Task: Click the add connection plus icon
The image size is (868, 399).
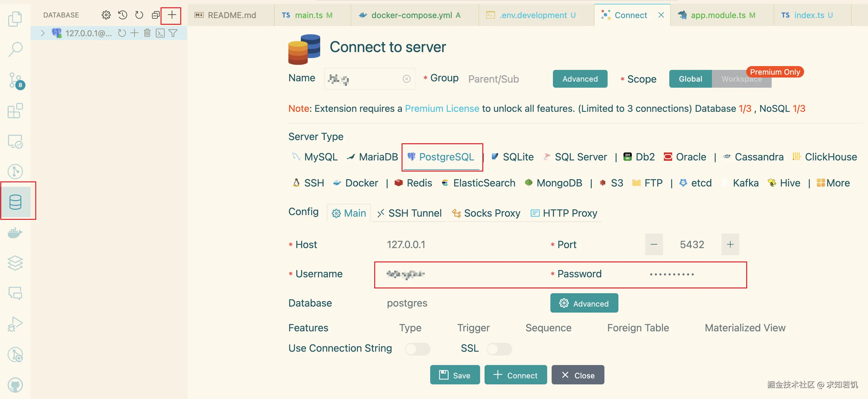Action: [x=172, y=15]
